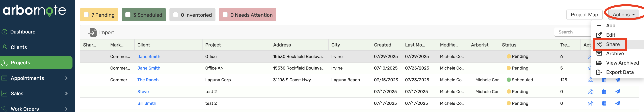Screen dimensions: 644x112
Task: Check the 0 Needs Attention checkbox
Action: coord(225,15)
